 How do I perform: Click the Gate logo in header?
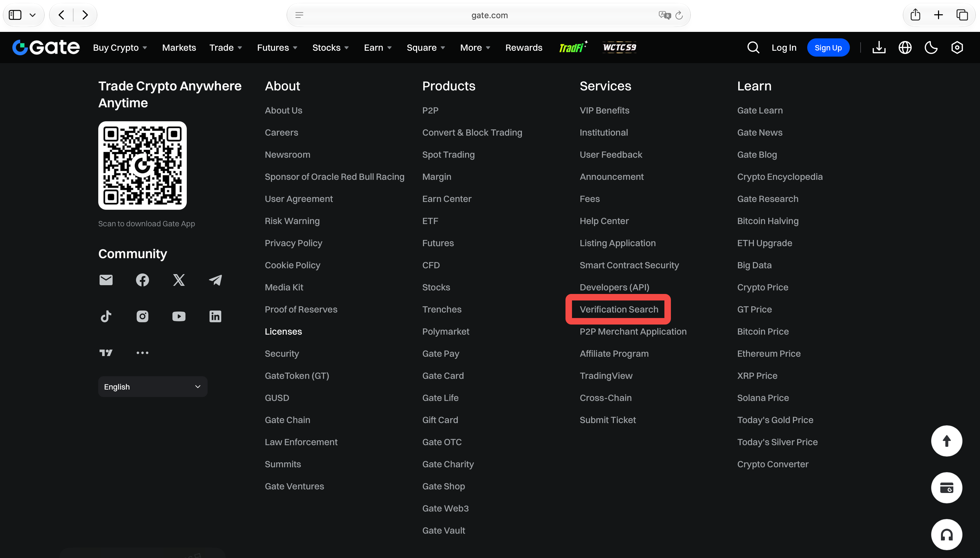click(x=46, y=47)
